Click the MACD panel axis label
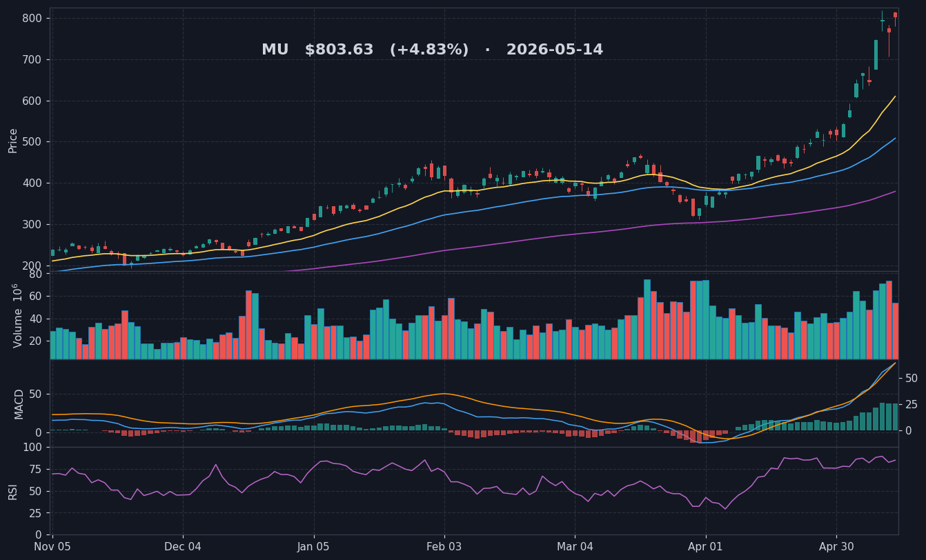 click(19, 403)
